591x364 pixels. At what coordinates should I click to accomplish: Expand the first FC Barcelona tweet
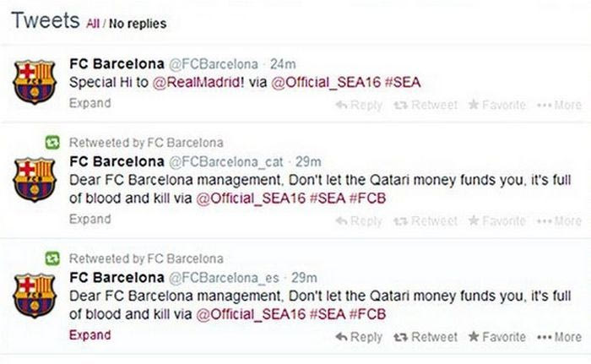pos(89,103)
